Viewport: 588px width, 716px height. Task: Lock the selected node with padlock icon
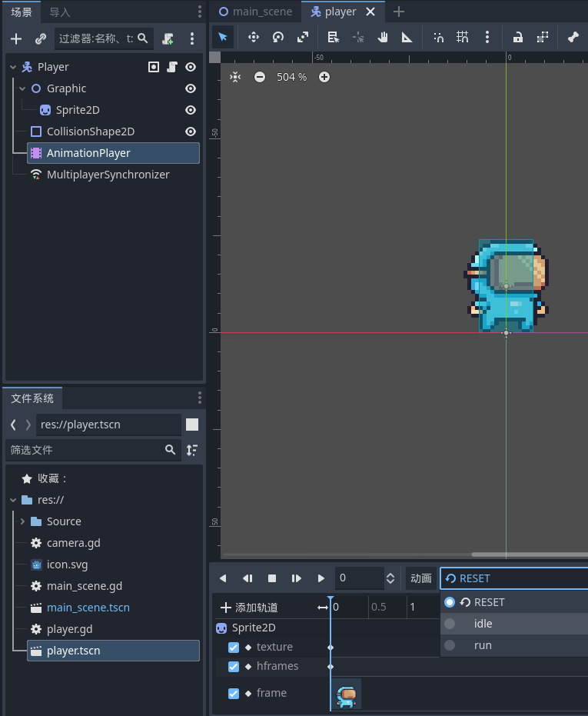point(518,37)
